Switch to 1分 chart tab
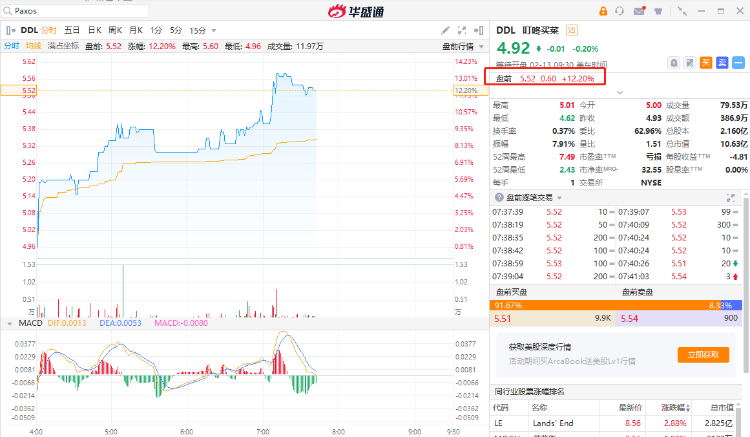The height and width of the screenshot is (437, 750). coord(156,31)
